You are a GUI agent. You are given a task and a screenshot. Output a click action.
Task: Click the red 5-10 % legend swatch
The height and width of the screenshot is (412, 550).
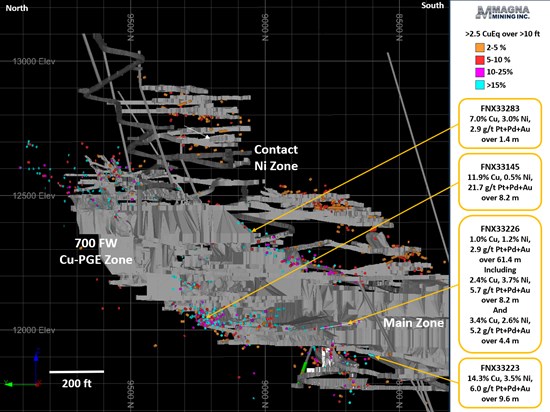(479, 60)
